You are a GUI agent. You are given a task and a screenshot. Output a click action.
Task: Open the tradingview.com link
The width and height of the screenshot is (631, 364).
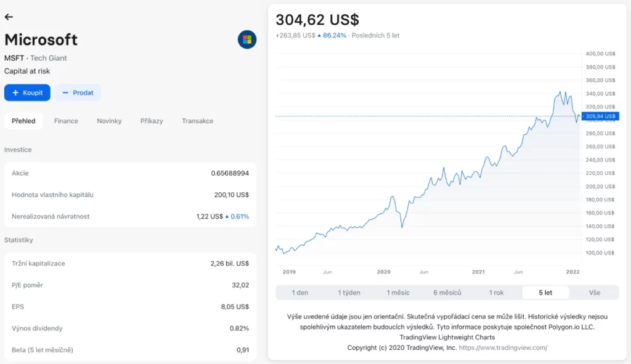click(x=503, y=347)
